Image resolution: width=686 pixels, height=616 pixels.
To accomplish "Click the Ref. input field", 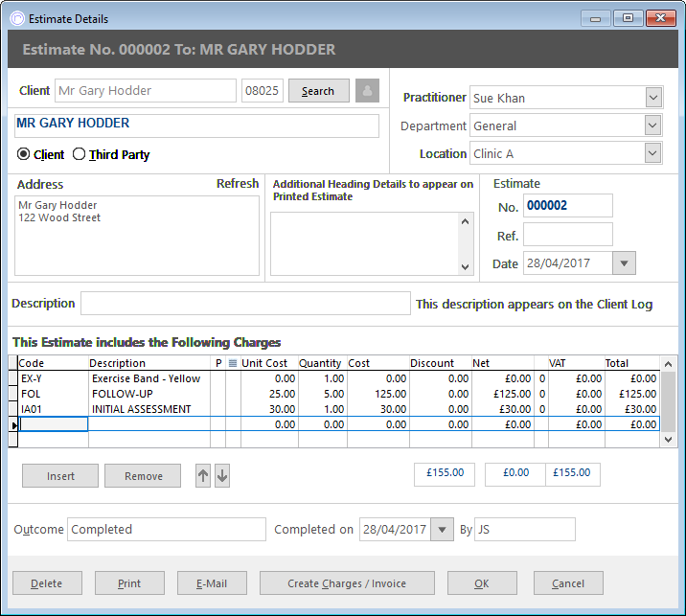I will click(x=568, y=235).
